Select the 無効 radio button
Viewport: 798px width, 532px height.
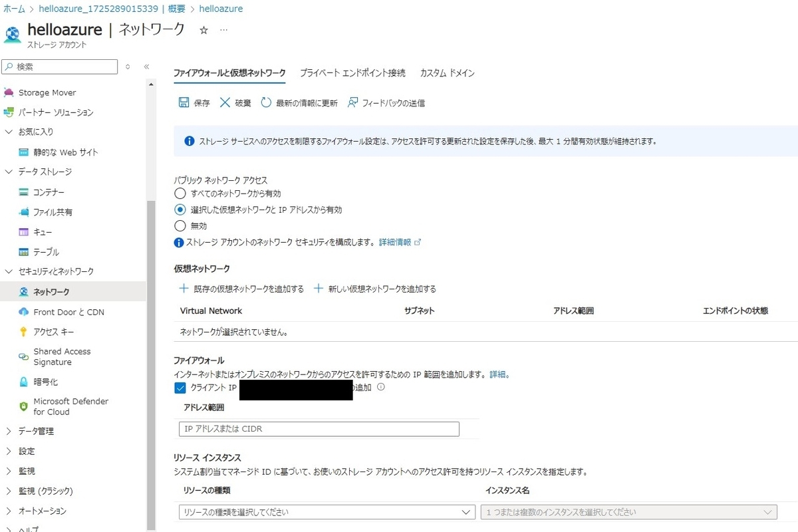point(180,225)
